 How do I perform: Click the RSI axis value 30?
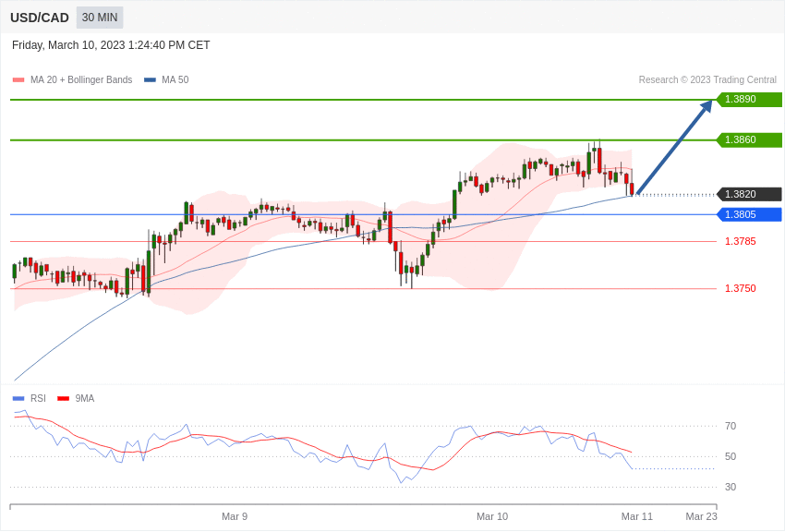[x=731, y=487]
